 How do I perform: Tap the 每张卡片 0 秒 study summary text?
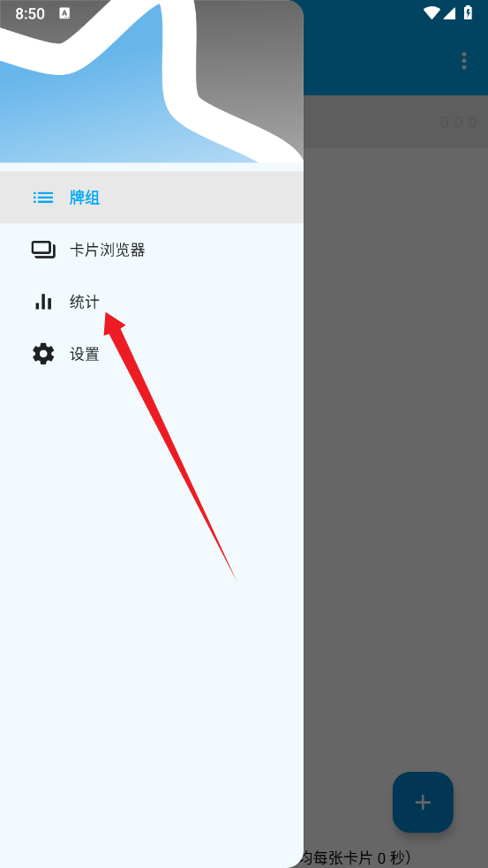coord(357,858)
